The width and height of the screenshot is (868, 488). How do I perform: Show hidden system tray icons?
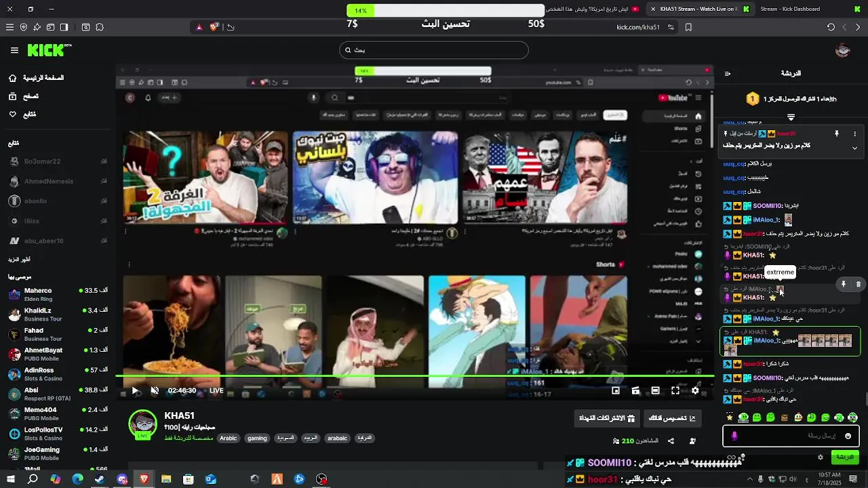749,479
